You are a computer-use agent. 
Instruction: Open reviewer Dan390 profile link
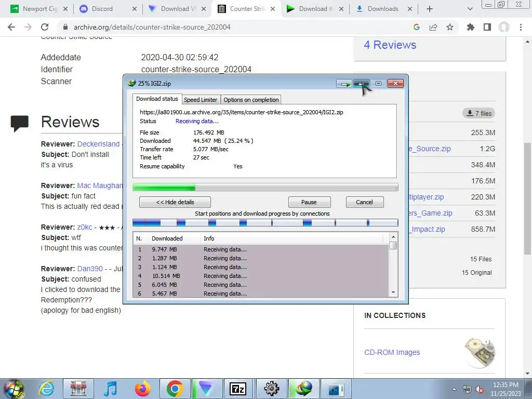click(x=90, y=269)
